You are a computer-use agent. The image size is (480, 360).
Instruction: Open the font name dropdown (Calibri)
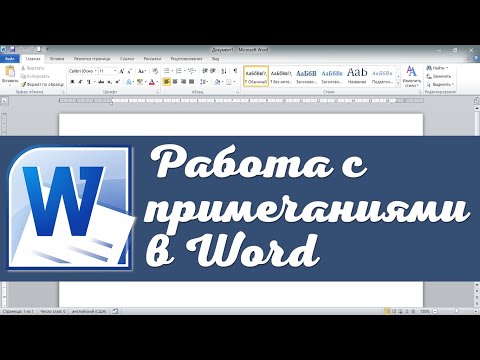click(96, 71)
